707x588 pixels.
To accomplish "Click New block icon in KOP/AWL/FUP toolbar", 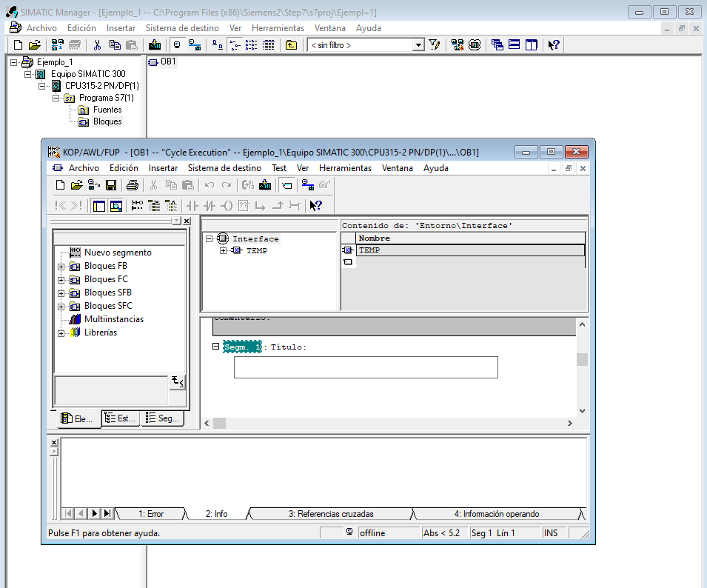I will click(60, 185).
